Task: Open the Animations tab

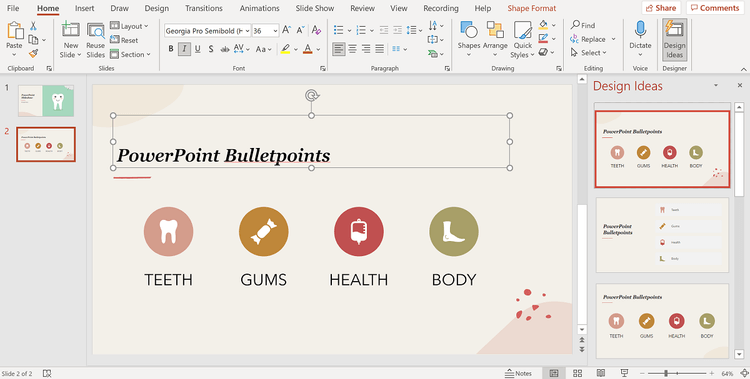Action: [x=260, y=8]
